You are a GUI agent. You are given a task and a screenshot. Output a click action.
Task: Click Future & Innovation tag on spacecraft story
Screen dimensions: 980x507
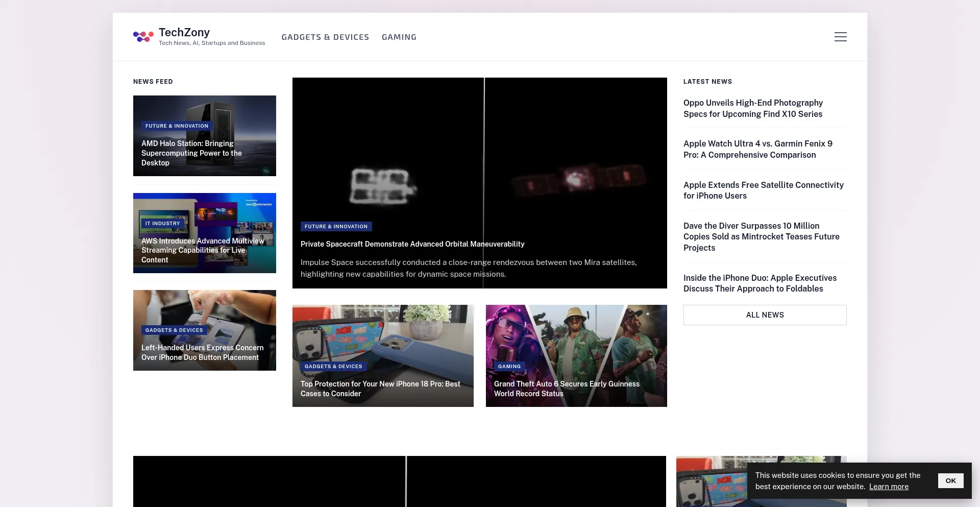click(x=336, y=226)
